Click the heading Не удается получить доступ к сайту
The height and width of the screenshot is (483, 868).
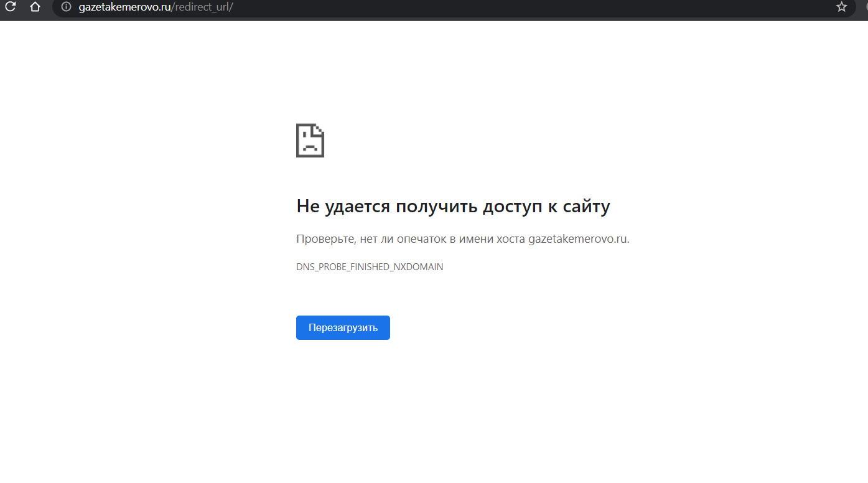click(453, 207)
